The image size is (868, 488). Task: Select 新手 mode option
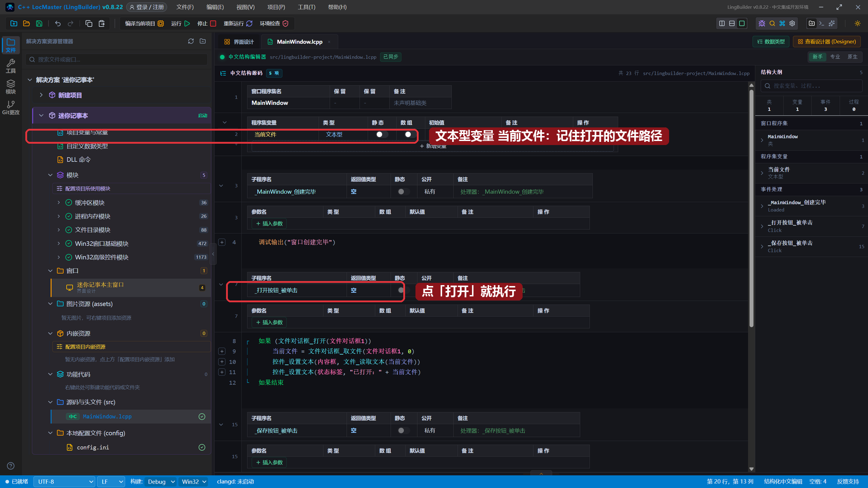(817, 57)
